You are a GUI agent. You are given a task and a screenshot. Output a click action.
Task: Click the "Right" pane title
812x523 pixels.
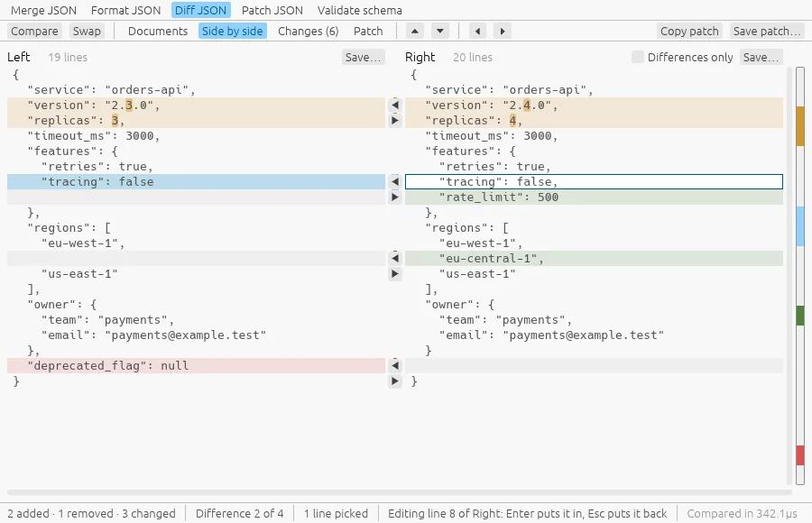click(420, 57)
